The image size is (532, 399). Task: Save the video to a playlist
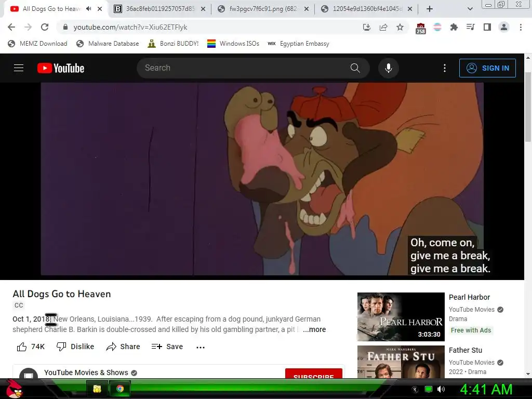click(x=167, y=347)
